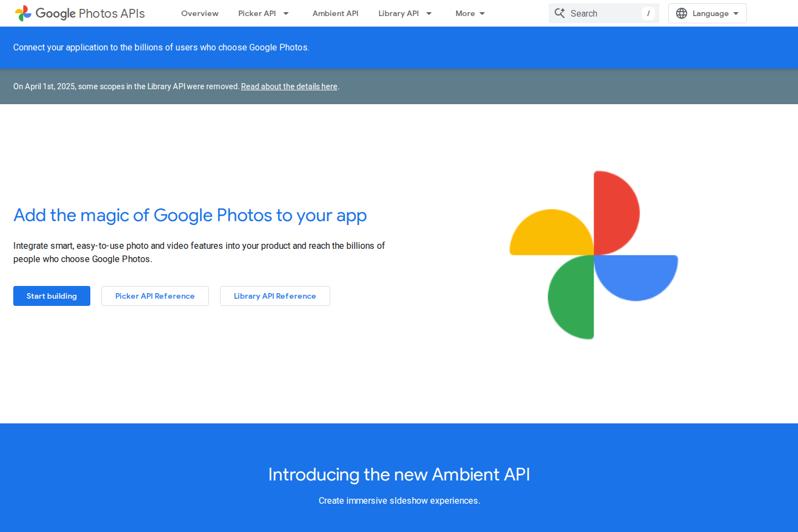Follow the 'Read about the details here' link
Image resolution: width=798 pixels, height=532 pixels.
coord(289,86)
